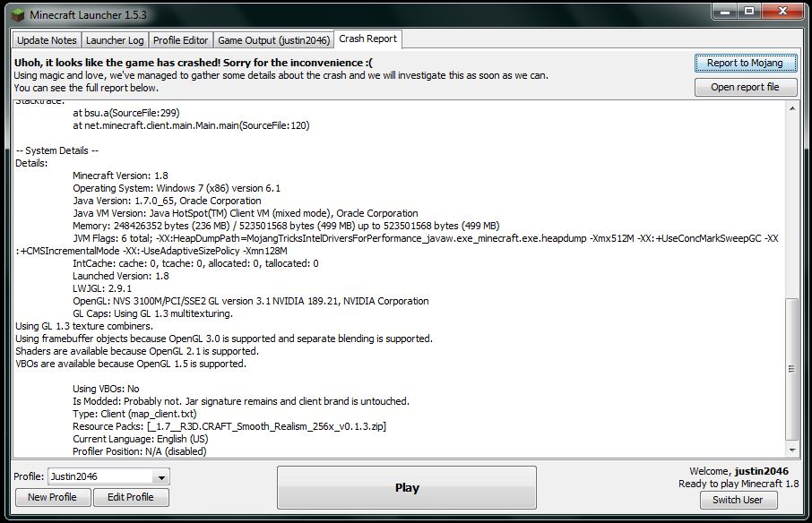Click the '-- System Details --' heading
The image size is (812, 523).
57,150
